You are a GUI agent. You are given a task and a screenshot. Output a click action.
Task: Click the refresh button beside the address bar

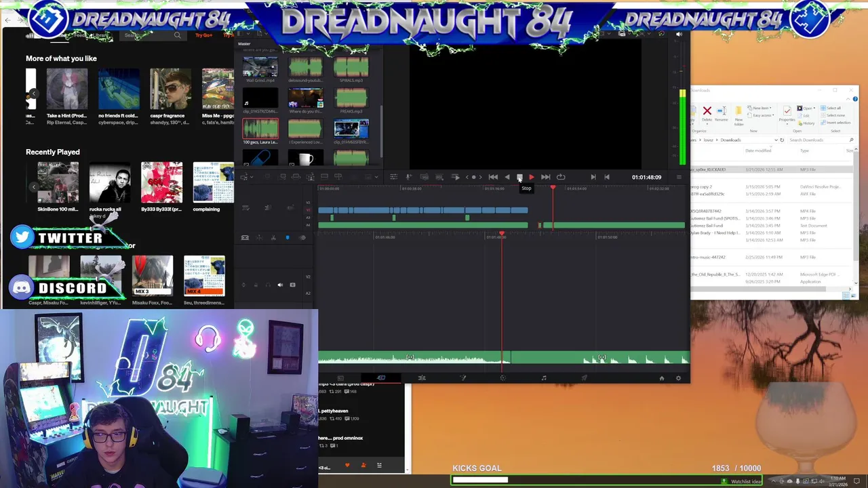782,140
